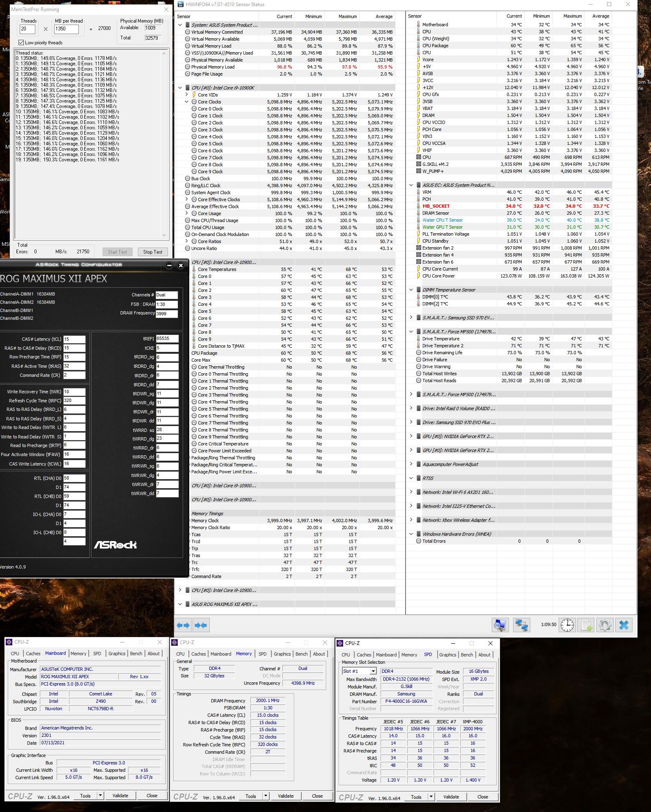The width and height of the screenshot is (651, 812).
Task: Open HWiNFO system summary magnifier icon
Action: [x=500, y=625]
